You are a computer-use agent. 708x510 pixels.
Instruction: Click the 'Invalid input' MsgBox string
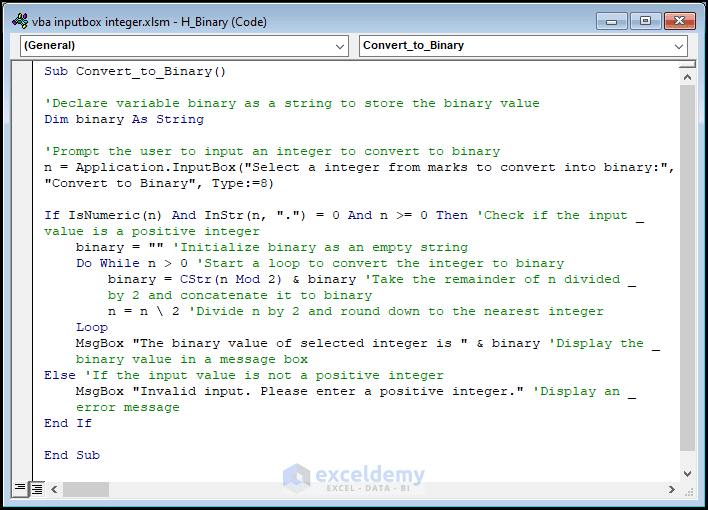coord(328,391)
